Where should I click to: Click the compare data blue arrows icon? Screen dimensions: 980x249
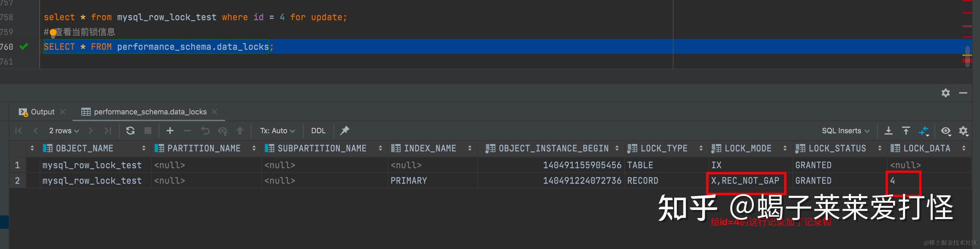click(924, 131)
